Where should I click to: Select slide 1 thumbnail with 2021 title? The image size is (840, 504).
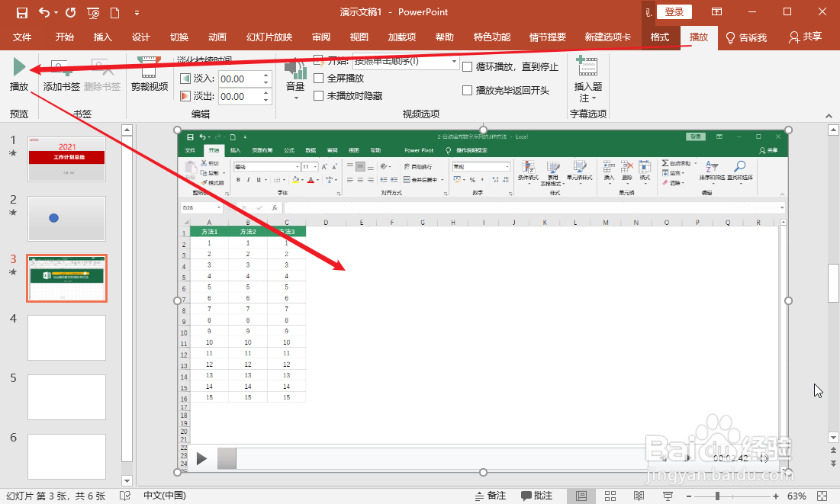click(66, 159)
